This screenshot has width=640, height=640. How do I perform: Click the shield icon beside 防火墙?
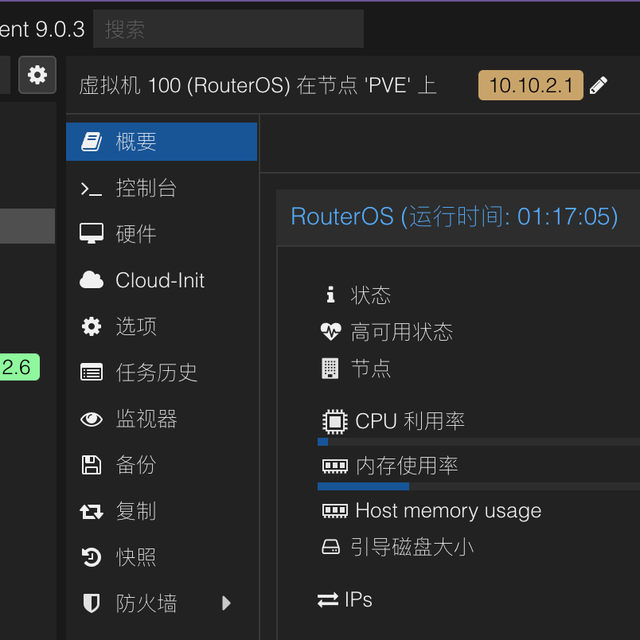pos(91,603)
